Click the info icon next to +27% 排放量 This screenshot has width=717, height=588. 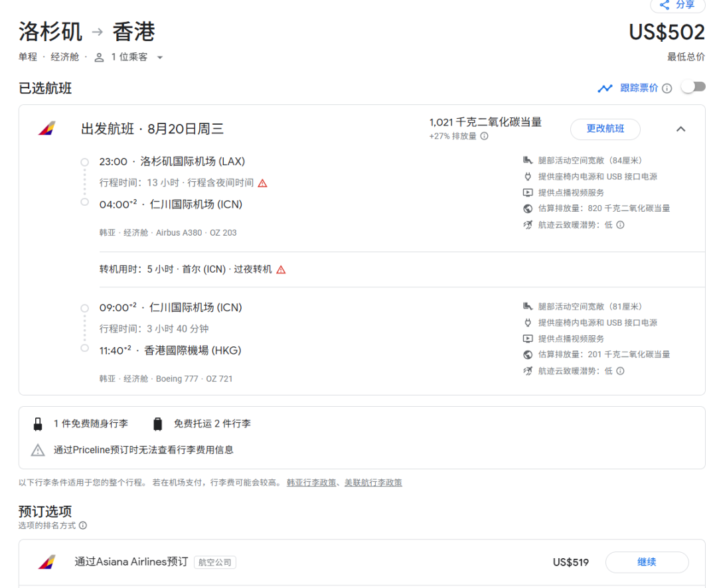pyautogui.click(x=484, y=136)
